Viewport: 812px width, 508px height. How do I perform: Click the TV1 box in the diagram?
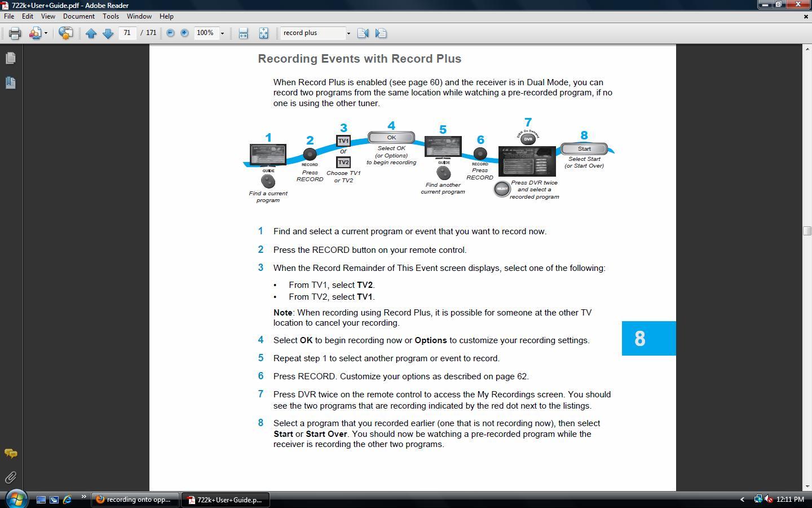(x=343, y=141)
